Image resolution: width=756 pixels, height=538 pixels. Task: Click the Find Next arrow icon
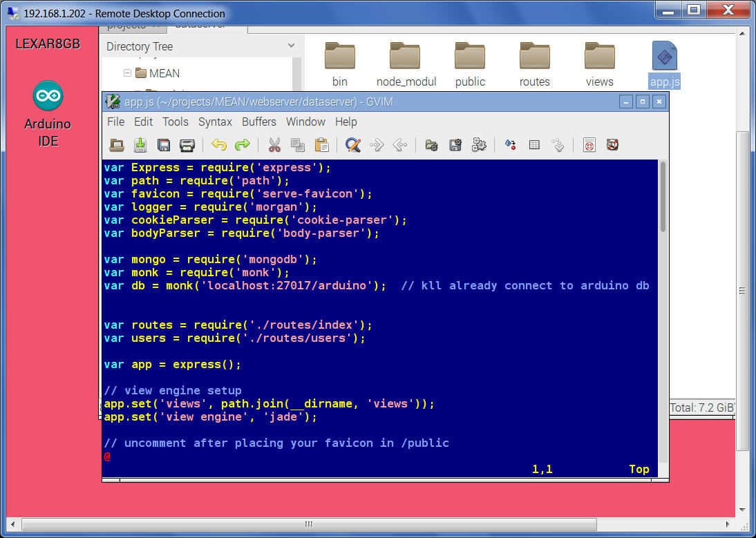point(377,145)
